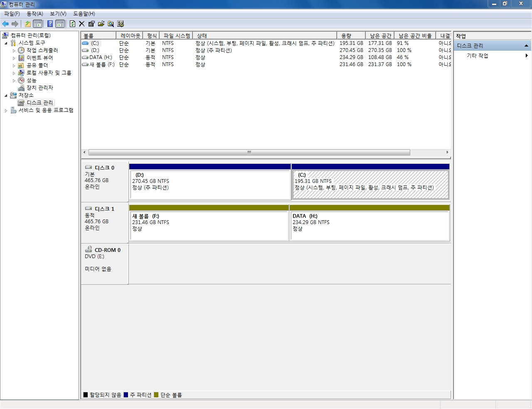The height and width of the screenshot is (409, 532).
Task: Open the 기타 작업 submenu
Action: 493,56
